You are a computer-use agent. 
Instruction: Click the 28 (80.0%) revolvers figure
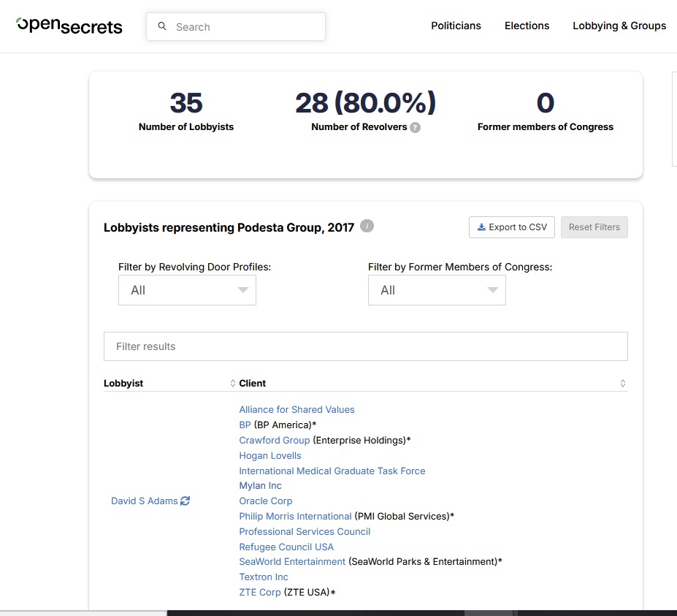[x=365, y=103]
